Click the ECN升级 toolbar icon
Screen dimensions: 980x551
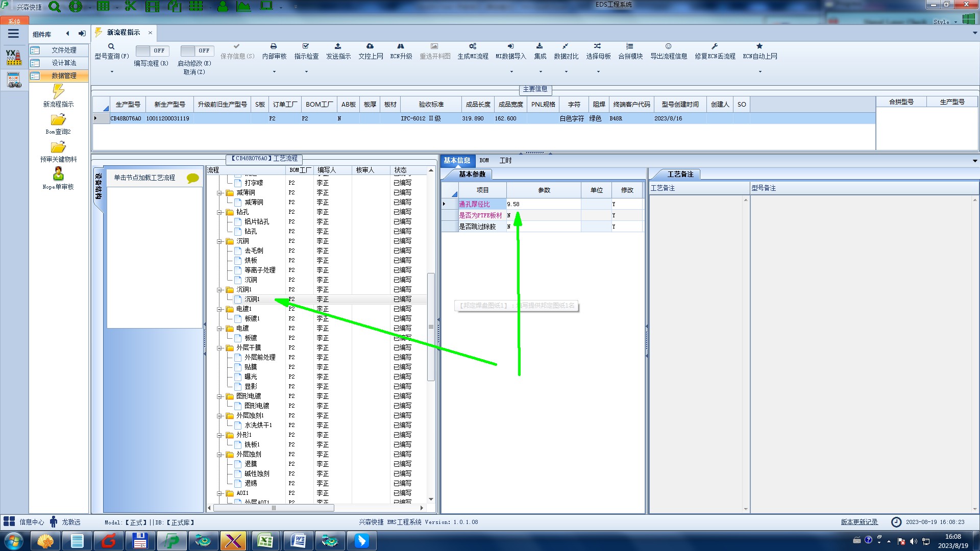click(401, 46)
